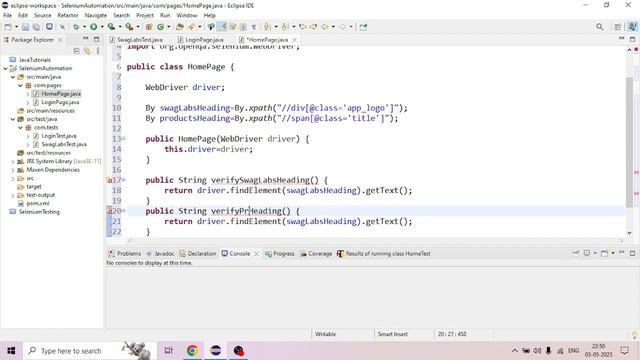Click the New Java Package icon
Image resolution: width=640 pixels, height=360 pixels.
pyautogui.click(x=149, y=27)
